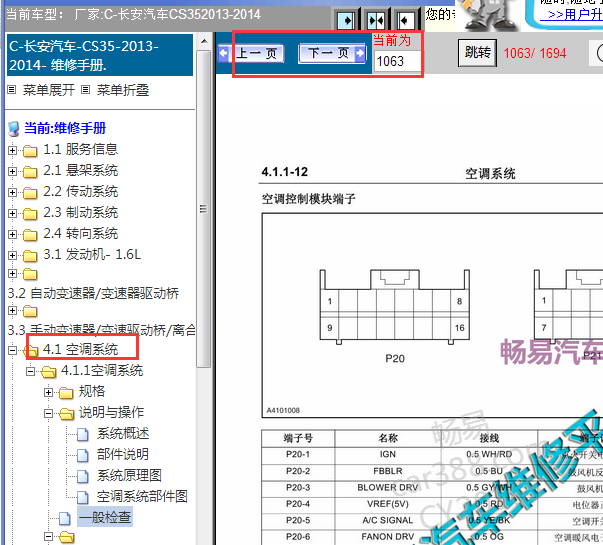Expand the 2.3 制动系统 tree node

12,213
